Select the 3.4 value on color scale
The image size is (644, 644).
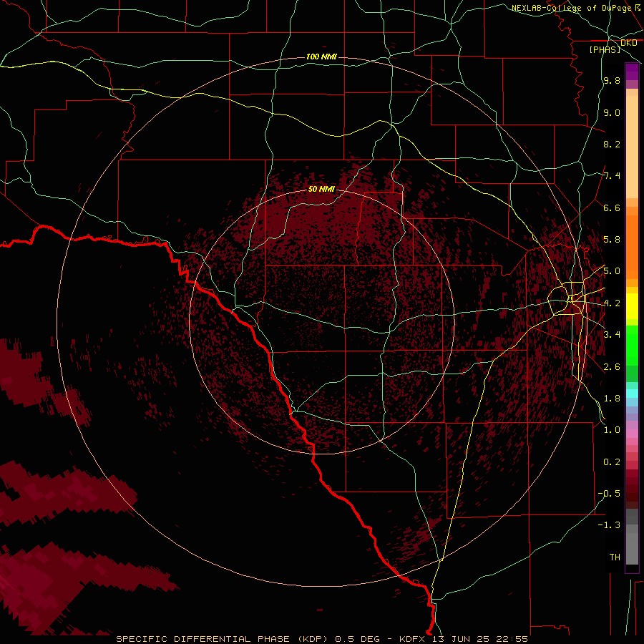(612, 335)
